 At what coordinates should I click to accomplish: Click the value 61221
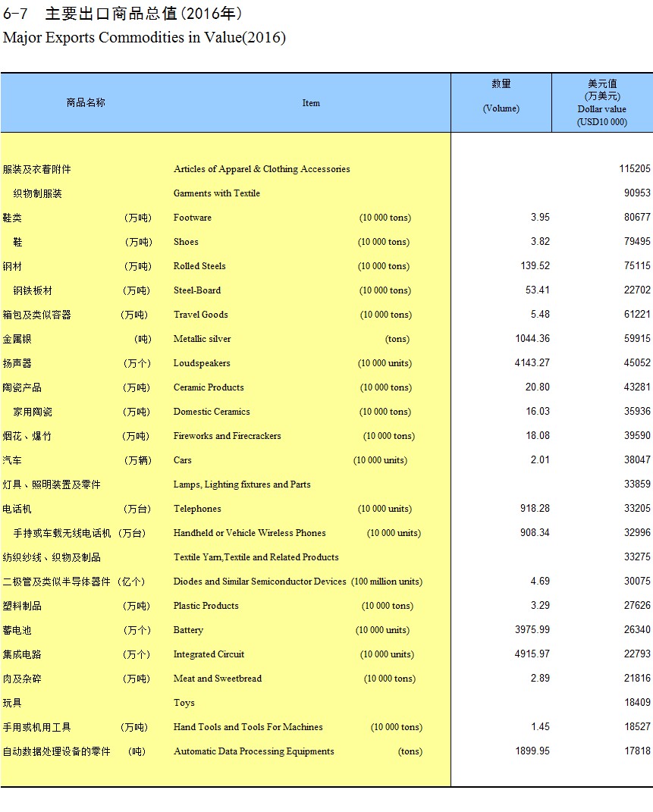point(637,315)
